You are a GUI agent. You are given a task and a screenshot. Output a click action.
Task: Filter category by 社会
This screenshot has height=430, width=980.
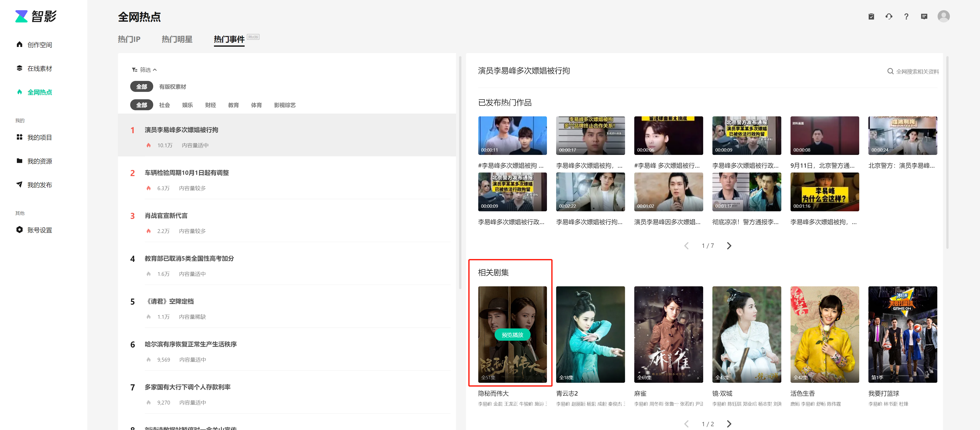click(x=164, y=105)
